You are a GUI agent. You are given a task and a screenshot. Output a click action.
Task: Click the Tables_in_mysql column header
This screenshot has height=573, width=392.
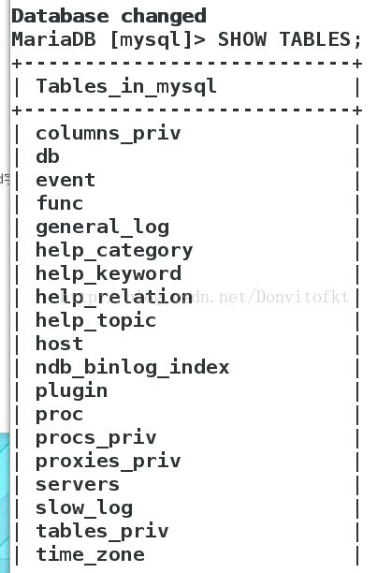[x=126, y=87]
